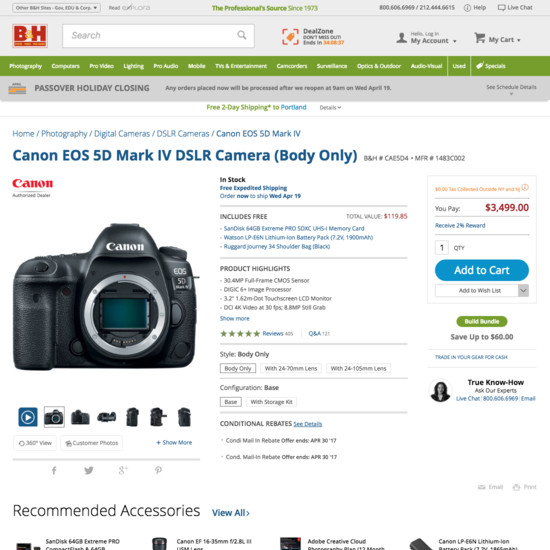Share product on Twitter icon

point(89,470)
